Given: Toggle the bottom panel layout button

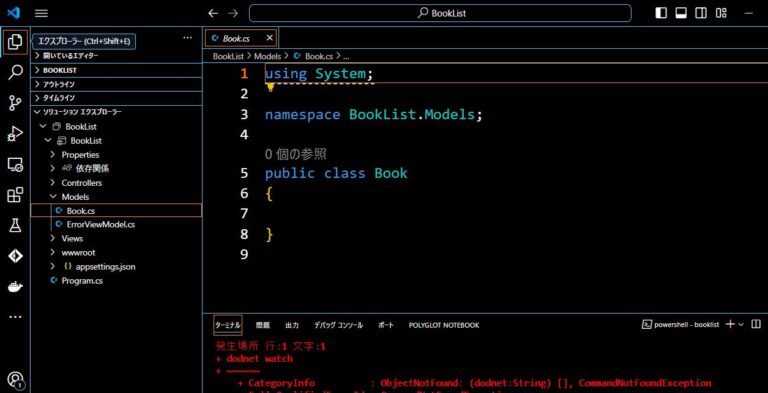Looking at the screenshot, I should tap(681, 13).
